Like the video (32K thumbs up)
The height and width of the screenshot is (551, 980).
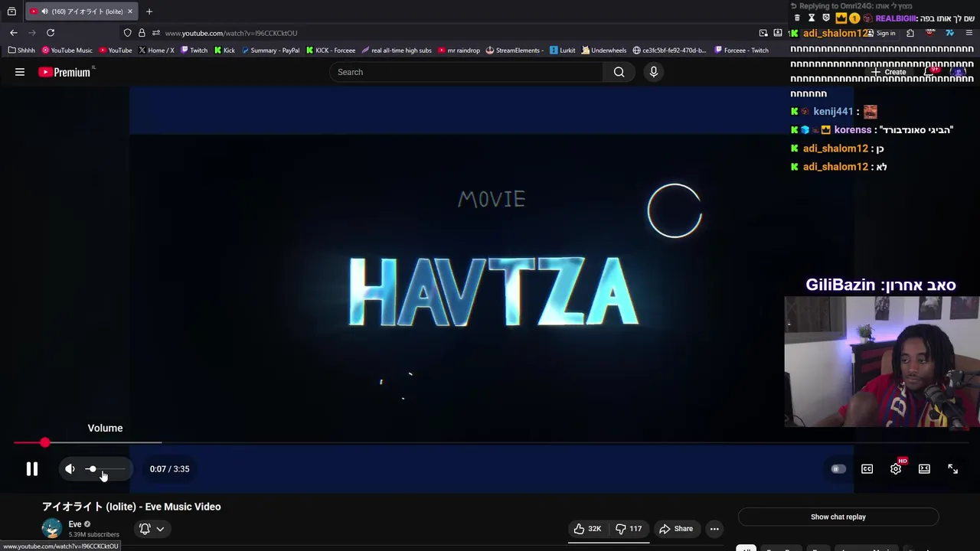point(587,529)
